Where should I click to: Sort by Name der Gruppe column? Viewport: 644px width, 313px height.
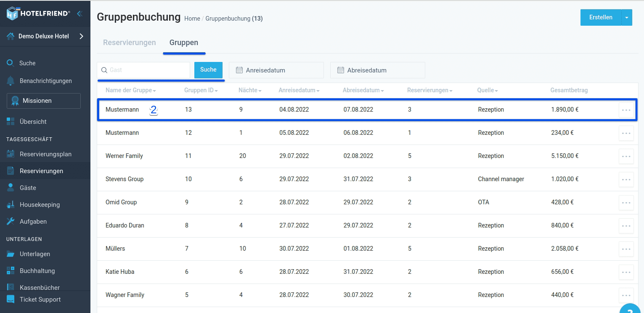pyautogui.click(x=131, y=91)
